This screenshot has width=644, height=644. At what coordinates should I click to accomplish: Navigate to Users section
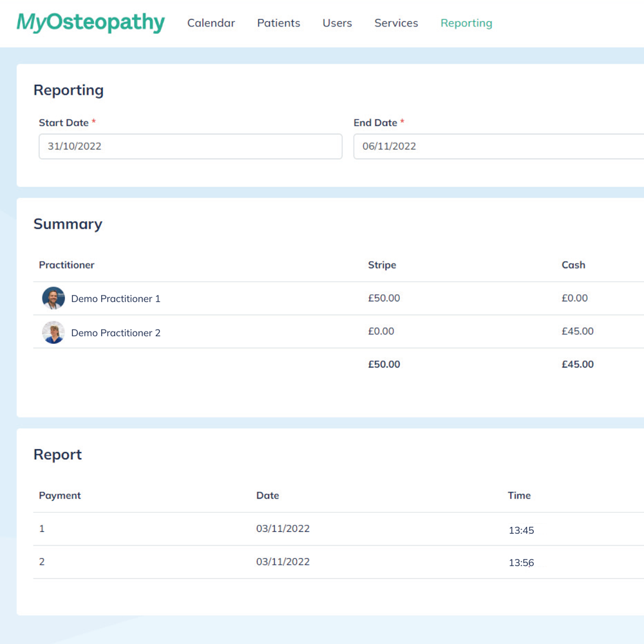(x=337, y=23)
